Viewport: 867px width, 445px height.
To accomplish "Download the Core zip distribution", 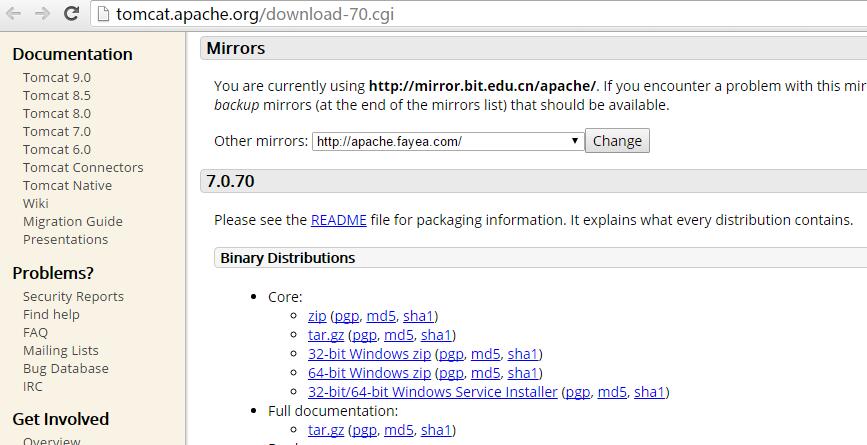I will tap(317, 316).
